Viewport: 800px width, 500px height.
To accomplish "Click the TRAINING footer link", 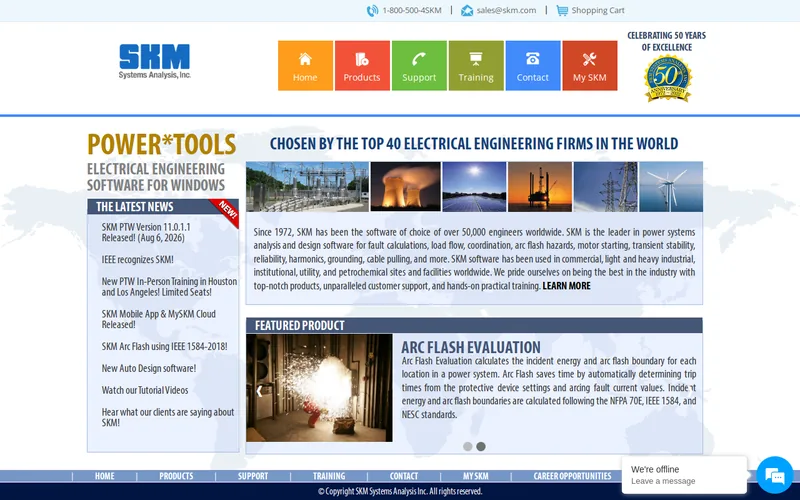I will coord(329,476).
